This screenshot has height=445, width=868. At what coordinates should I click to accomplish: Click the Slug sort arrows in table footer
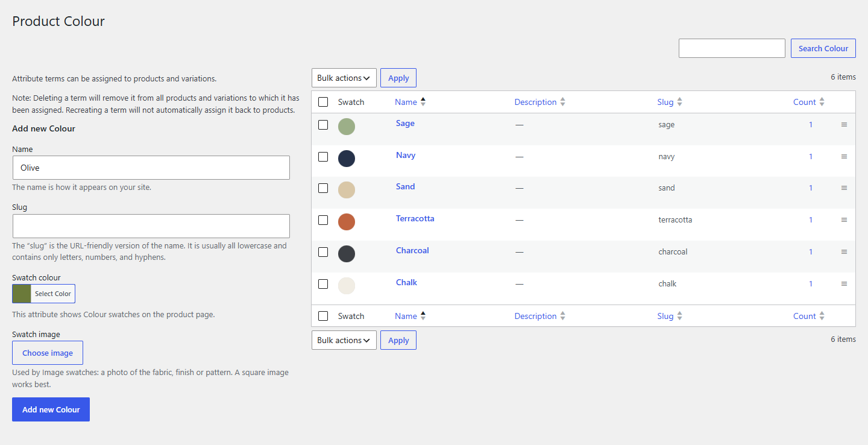click(x=679, y=316)
